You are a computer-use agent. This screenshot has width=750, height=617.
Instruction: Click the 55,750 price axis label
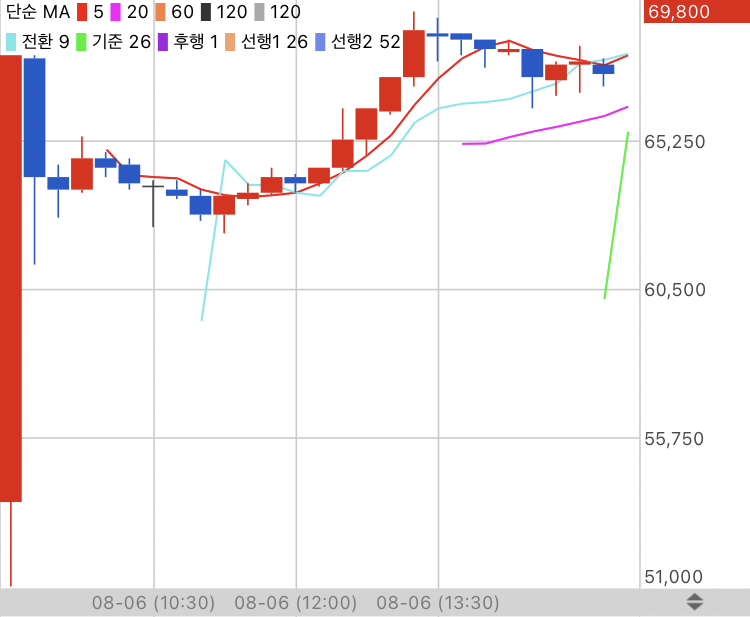[674, 439]
